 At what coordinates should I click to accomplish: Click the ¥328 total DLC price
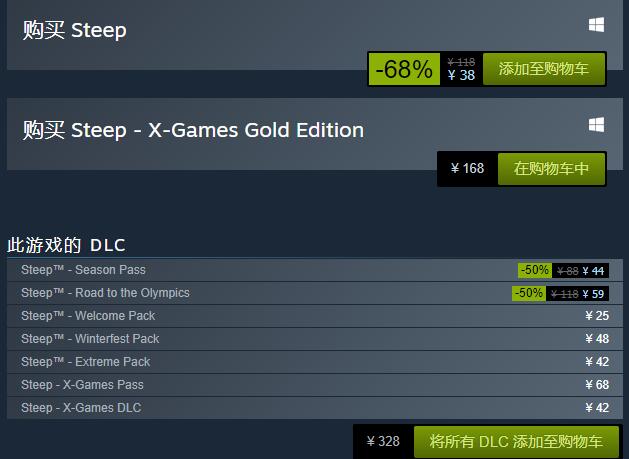(x=383, y=441)
